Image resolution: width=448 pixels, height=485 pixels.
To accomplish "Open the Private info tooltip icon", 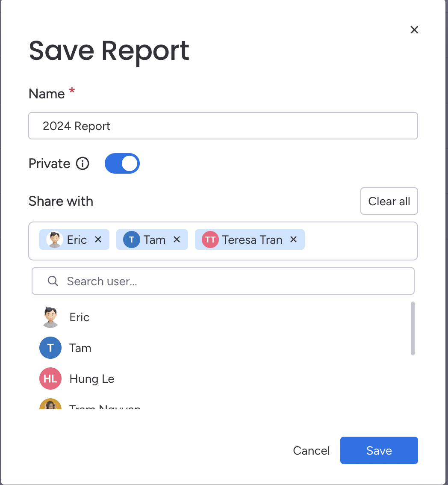I will [x=83, y=163].
